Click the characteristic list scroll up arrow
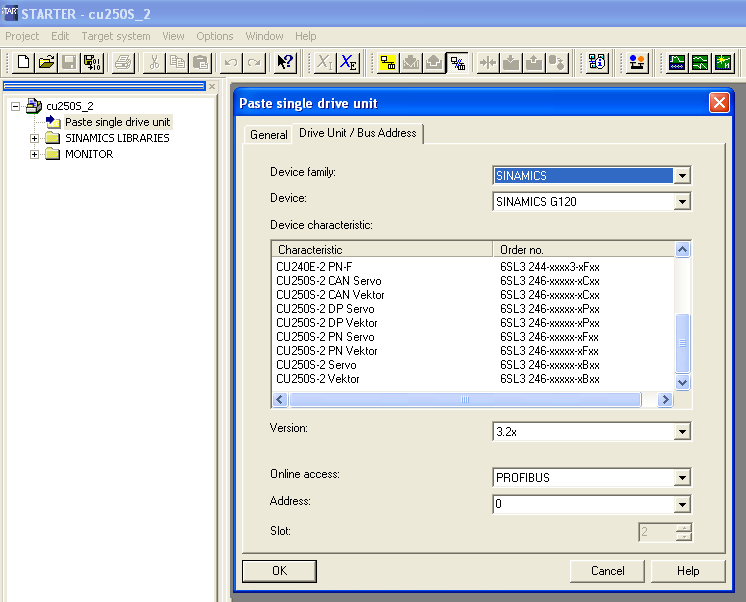 pos(682,249)
